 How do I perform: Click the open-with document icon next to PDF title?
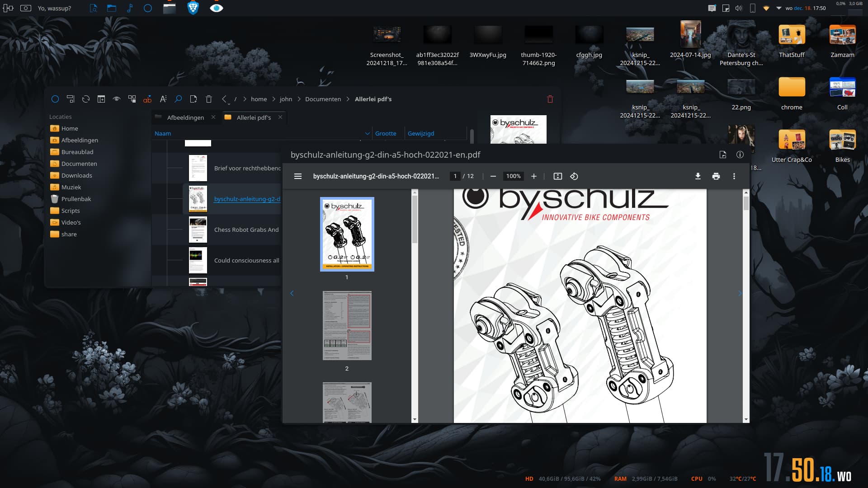pyautogui.click(x=722, y=155)
